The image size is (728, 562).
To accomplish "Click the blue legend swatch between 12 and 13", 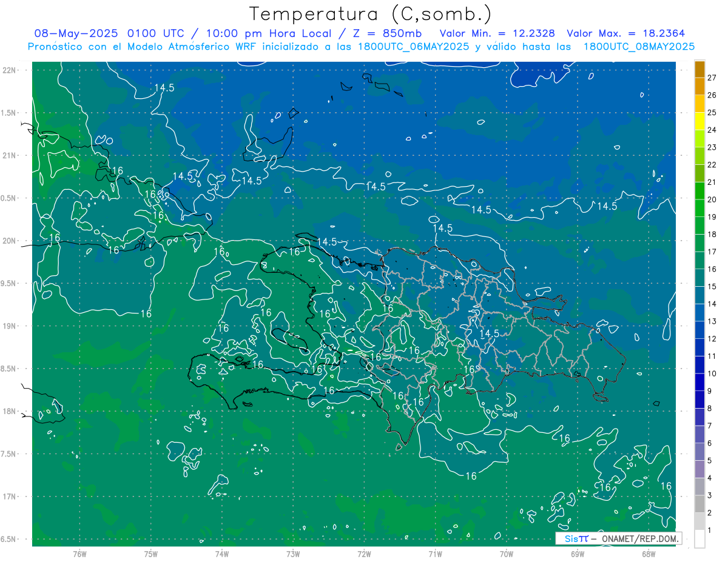I will tap(699, 330).
